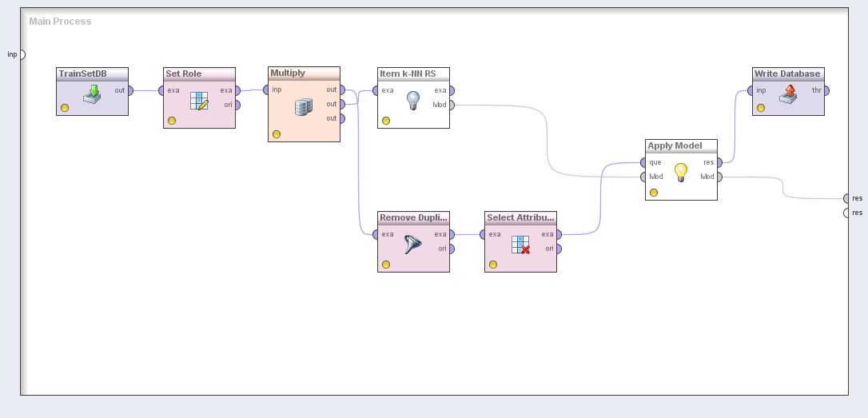
Task: Click the Set Role table-edit icon
Action: (x=199, y=101)
